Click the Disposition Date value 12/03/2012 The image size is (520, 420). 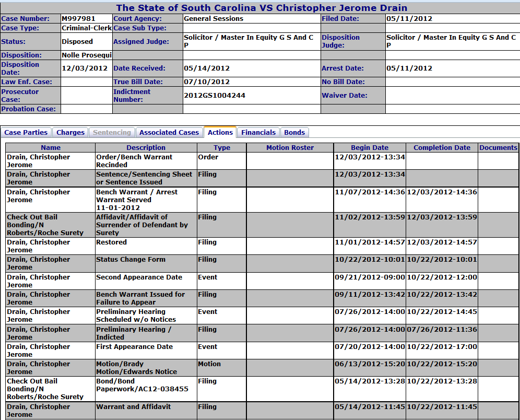pyautogui.click(x=85, y=68)
